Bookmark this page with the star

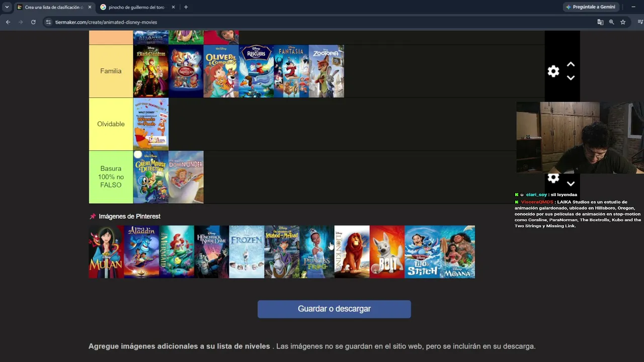[x=623, y=22]
